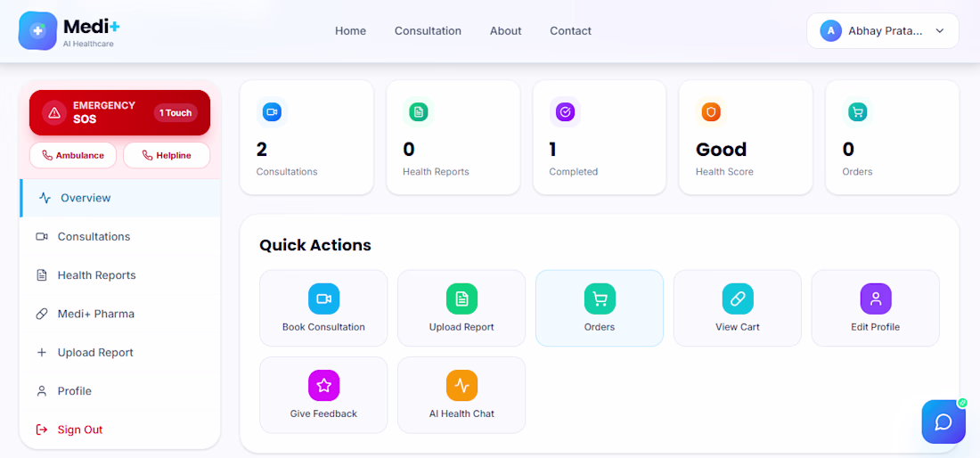Click the View Cart label

[738, 327]
